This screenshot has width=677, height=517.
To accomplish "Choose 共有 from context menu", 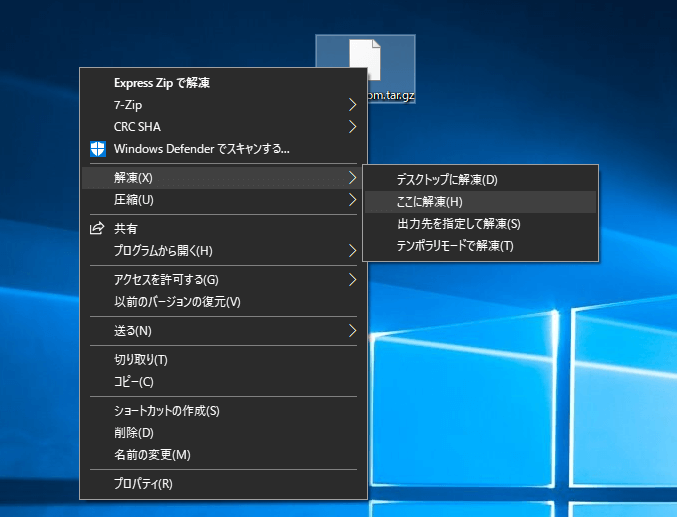I will (x=224, y=228).
